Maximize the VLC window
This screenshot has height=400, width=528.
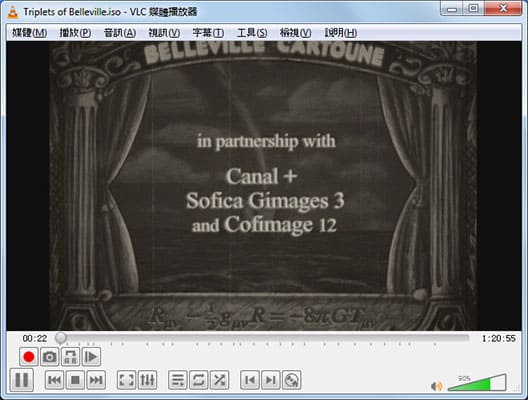(473, 8)
